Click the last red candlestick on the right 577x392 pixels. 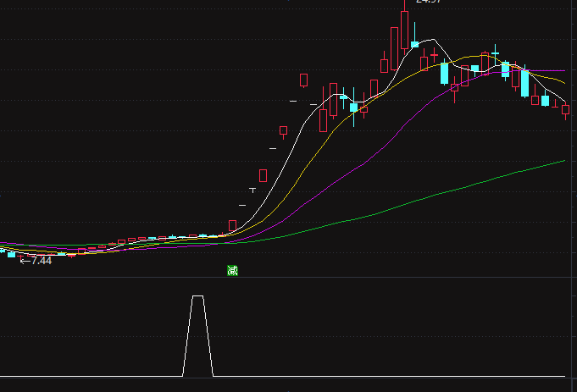pyautogui.click(x=566, y=109)
